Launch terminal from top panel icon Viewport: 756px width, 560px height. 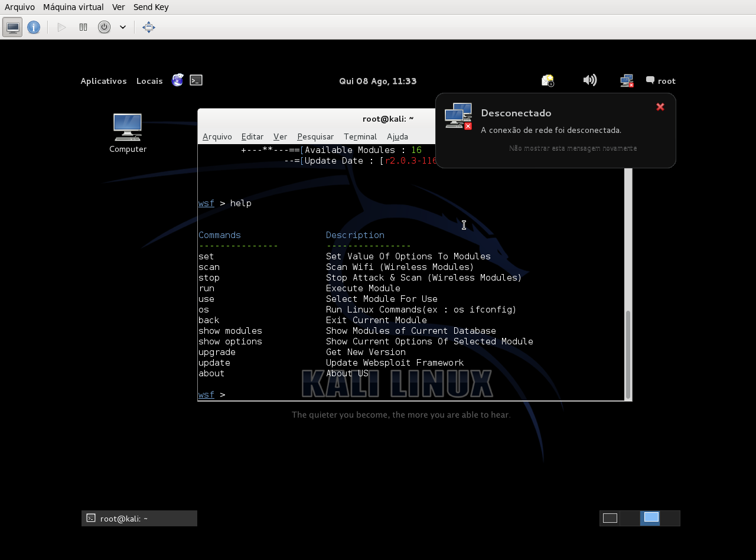196,80
